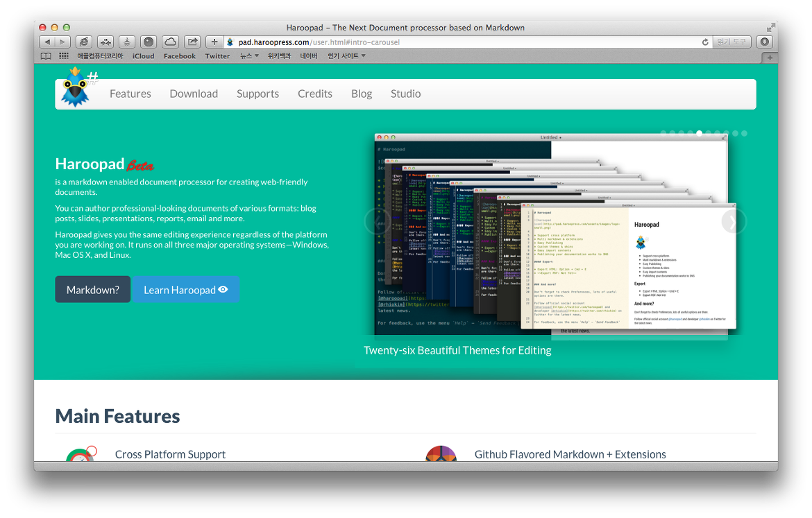The width and height of the screenshot is (812, 518).
Task: Select the currently active white carousel dot
Action: click(699, 134)
